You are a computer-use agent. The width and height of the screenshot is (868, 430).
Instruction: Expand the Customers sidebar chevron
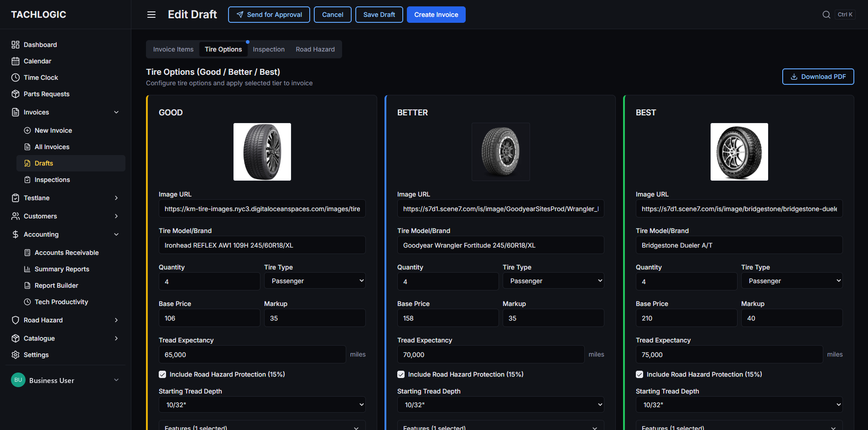pyautogui.click(x=116, y=216)
